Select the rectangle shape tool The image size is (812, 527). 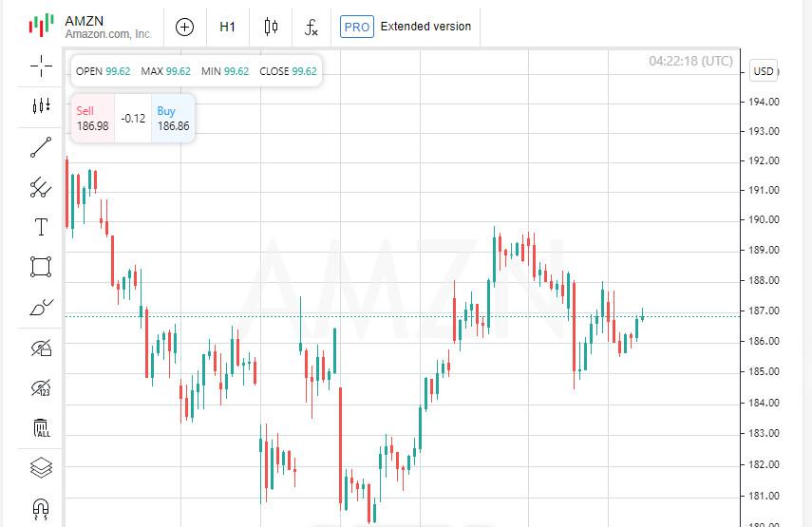(41, 267)
